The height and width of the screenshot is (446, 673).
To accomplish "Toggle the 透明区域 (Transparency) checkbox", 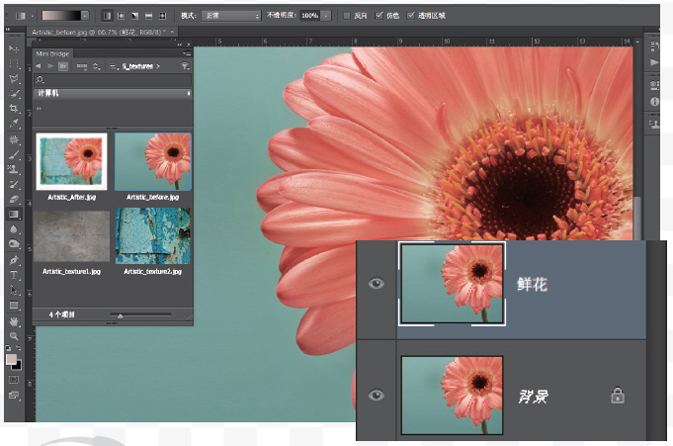I will coord(411,16).
